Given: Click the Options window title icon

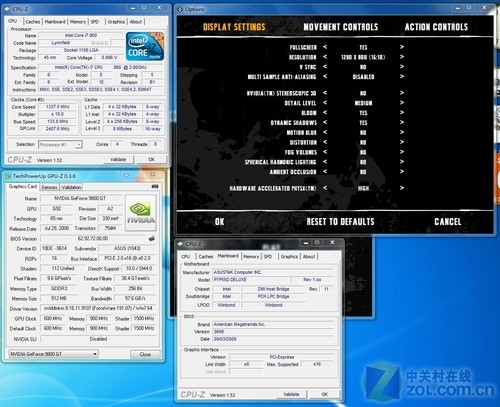Looking at the screenshot, I should pyautogui.click(x=180, y=9).
